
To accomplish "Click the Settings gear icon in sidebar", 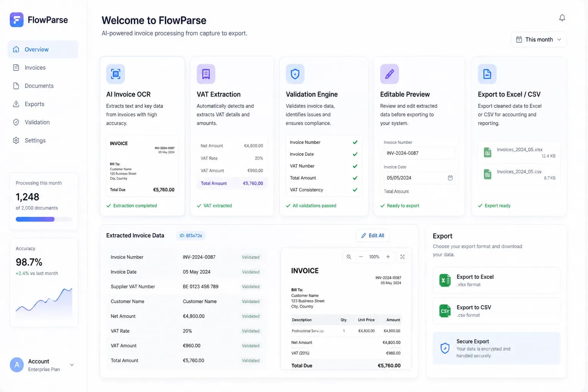I will [16, 140].
